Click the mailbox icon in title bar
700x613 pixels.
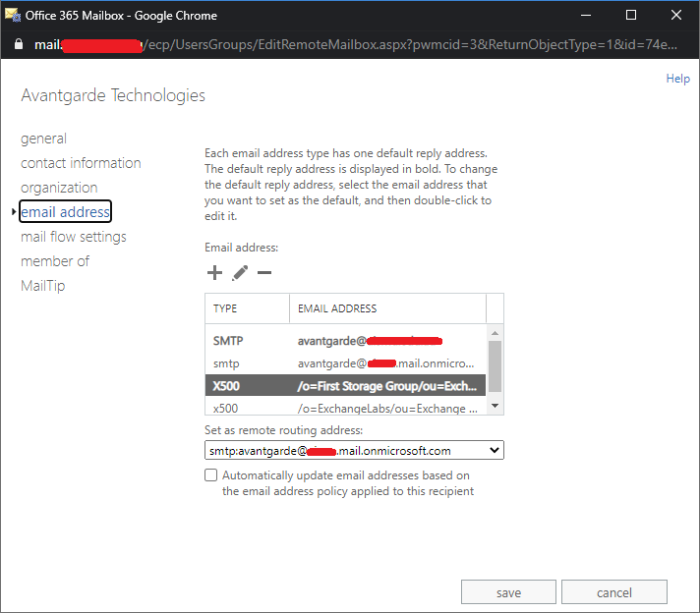pyautogui.click(x=13, y=15)
